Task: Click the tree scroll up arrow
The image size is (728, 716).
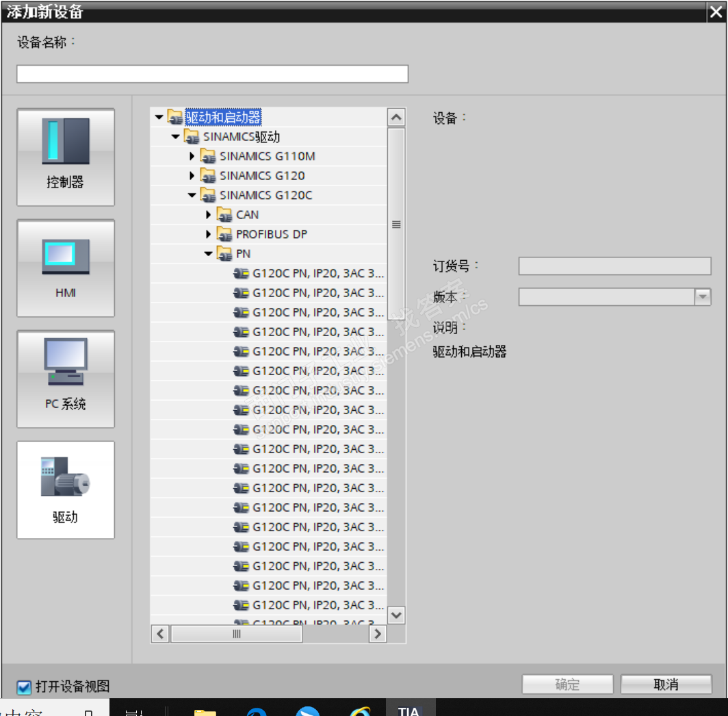Action: point(396,118)
